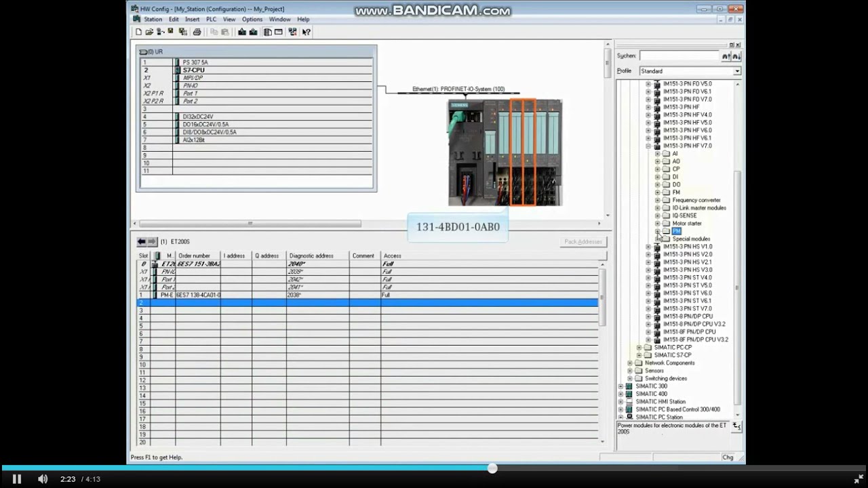Click the Print toolbar icon
The height and width of the screenshot is (488, 868).
[197, 32]
